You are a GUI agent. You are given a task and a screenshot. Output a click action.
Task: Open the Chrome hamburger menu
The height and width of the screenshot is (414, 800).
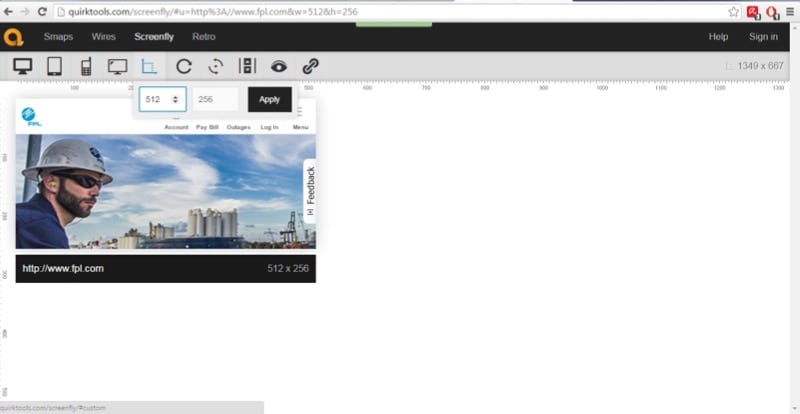coord(790,11)
